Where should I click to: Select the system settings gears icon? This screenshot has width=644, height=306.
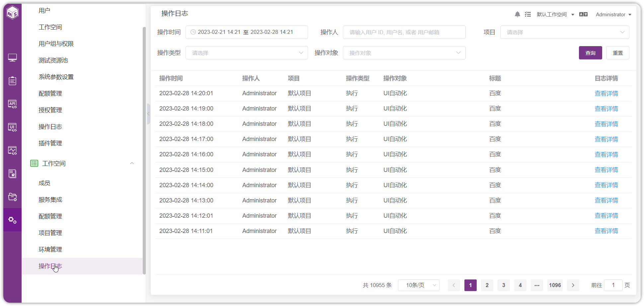pos(13,220)
